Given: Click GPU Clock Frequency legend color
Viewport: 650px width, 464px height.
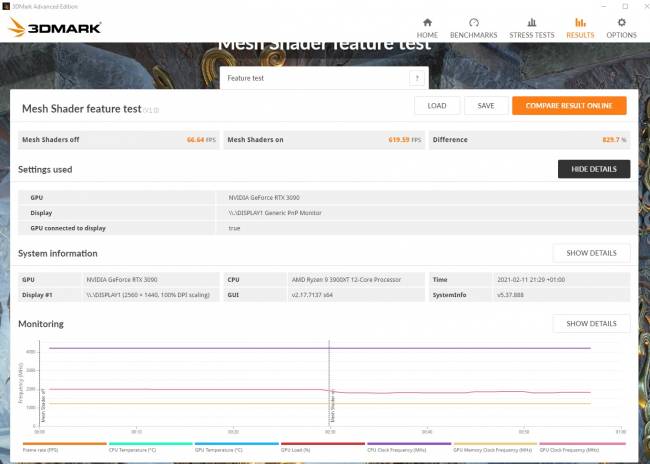Looking at the screenshot, I should click(x=581, y=444).
